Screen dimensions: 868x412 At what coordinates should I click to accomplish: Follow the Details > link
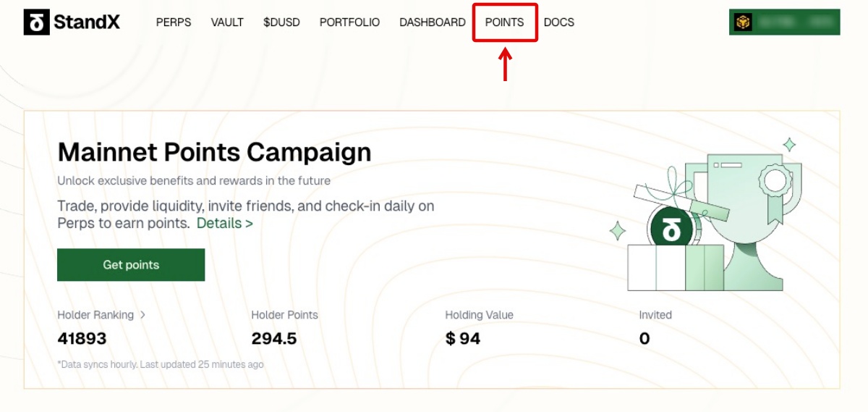point(225,223)
